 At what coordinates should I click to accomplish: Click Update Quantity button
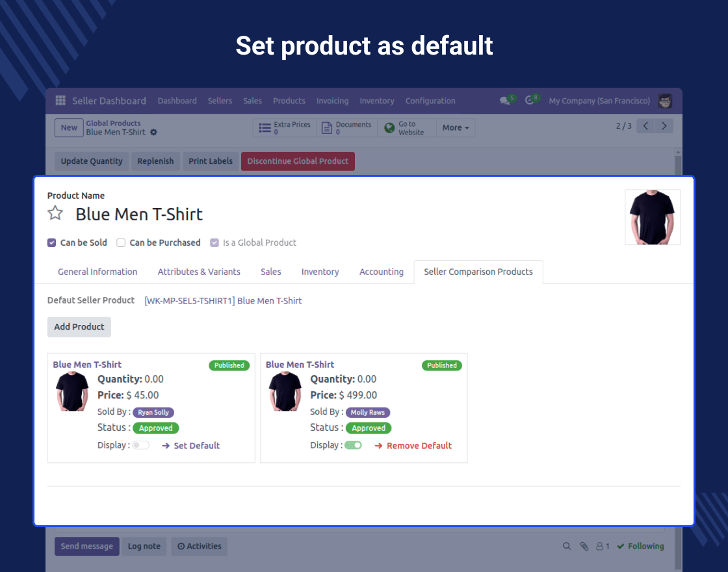click(x=92, y=161)
